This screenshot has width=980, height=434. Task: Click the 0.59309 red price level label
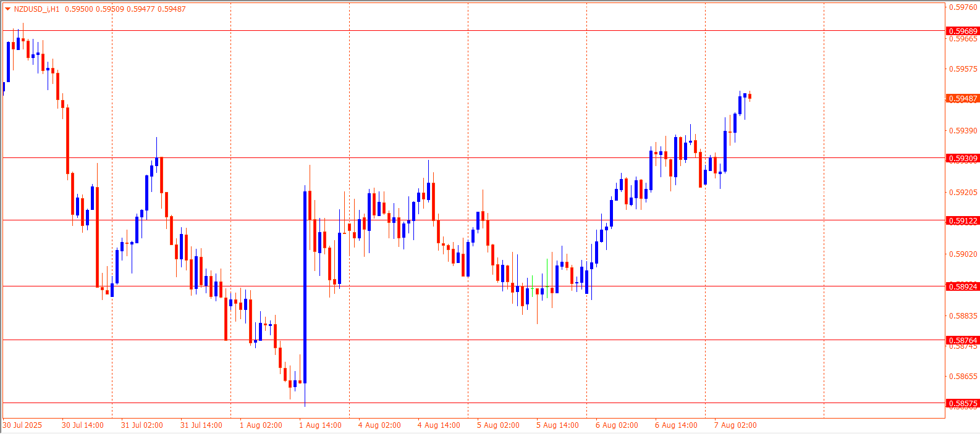pyautogui.click(x=963, y=159)
